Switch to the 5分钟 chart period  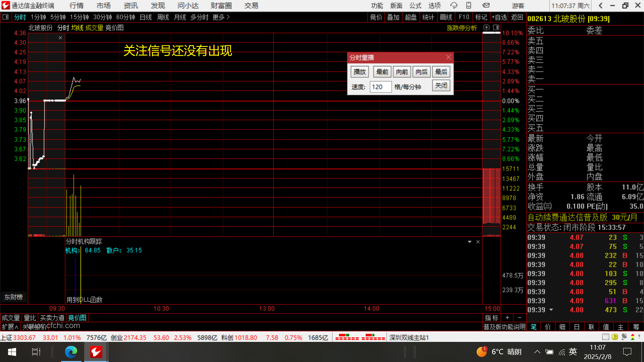point(58,17)
